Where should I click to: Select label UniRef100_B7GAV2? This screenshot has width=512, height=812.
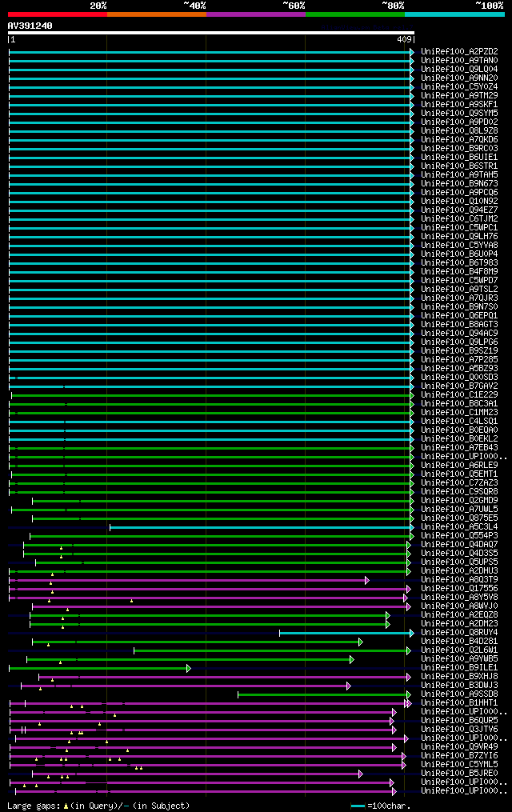point(459,386)
